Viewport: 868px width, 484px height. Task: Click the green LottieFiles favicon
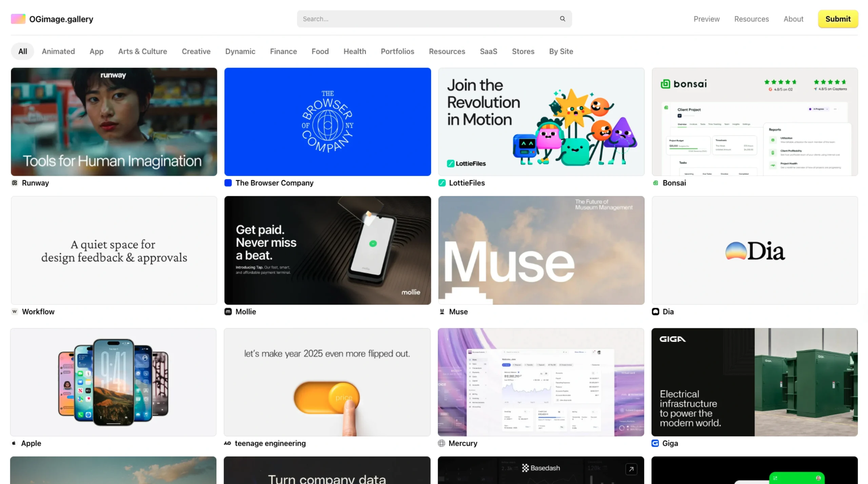click(442, 183)
